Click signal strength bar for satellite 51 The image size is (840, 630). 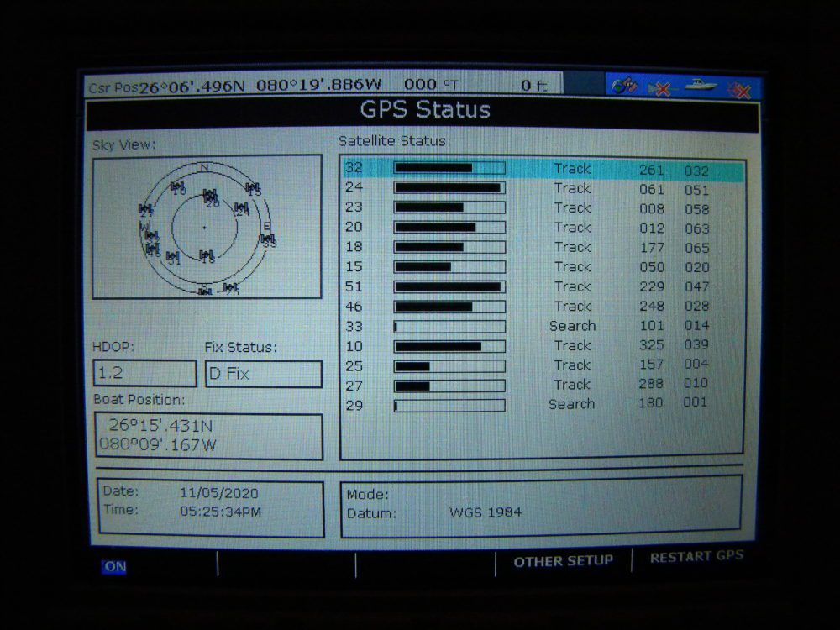[449, 286]
